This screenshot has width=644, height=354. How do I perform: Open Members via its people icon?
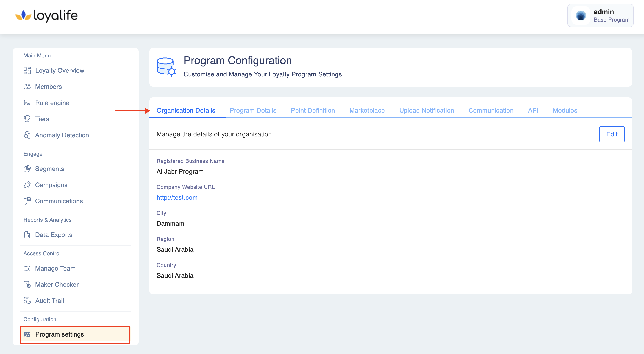click(x=27, y=87)
